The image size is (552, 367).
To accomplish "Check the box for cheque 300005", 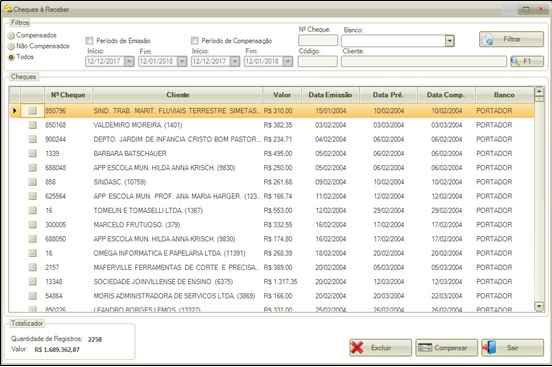I will [32, 225].
